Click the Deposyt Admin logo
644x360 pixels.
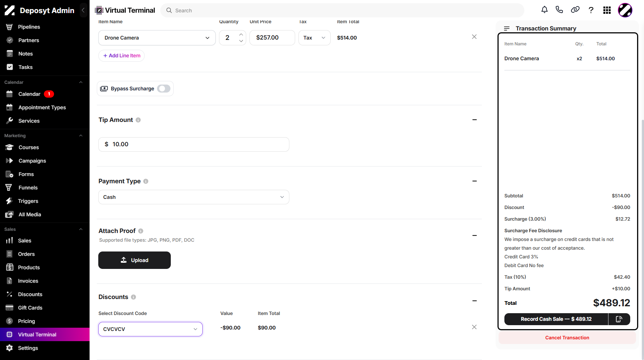[x=9, y=10]
